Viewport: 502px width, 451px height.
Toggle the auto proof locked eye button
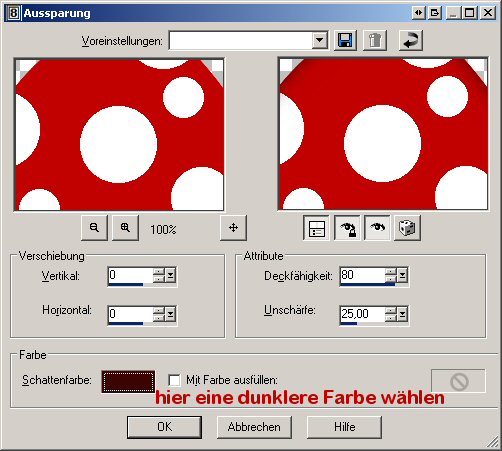point(347,228)
